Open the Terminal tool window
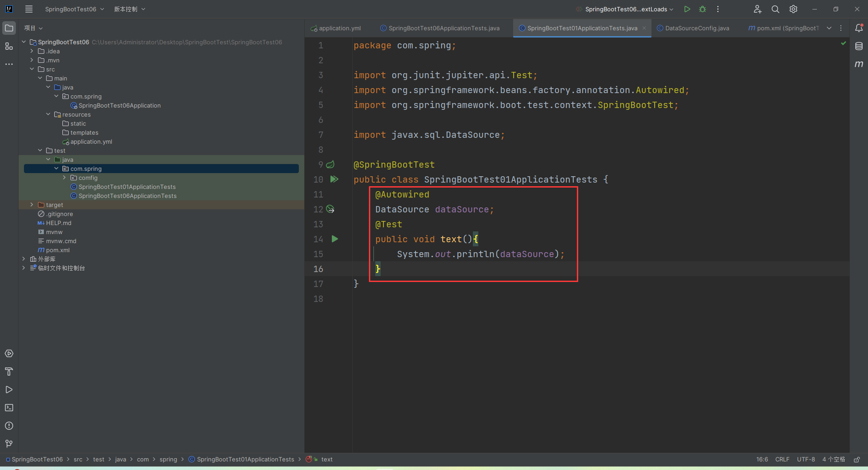Viewport: 868px width, 470px height. [9, 408]
